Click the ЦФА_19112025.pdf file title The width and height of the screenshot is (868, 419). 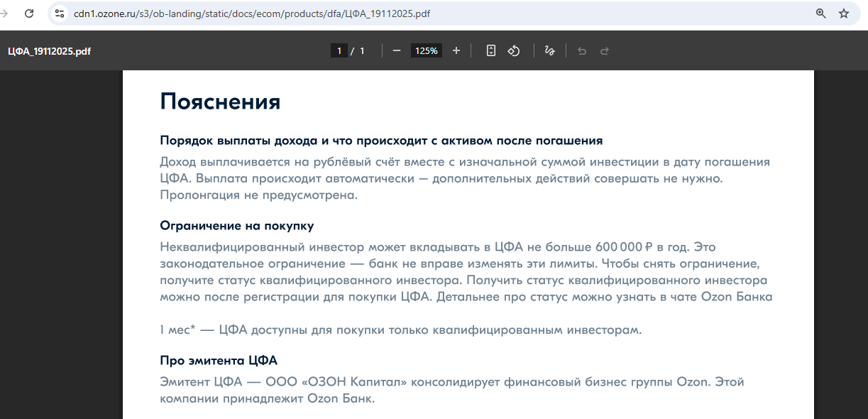click(x=49, y=51)
